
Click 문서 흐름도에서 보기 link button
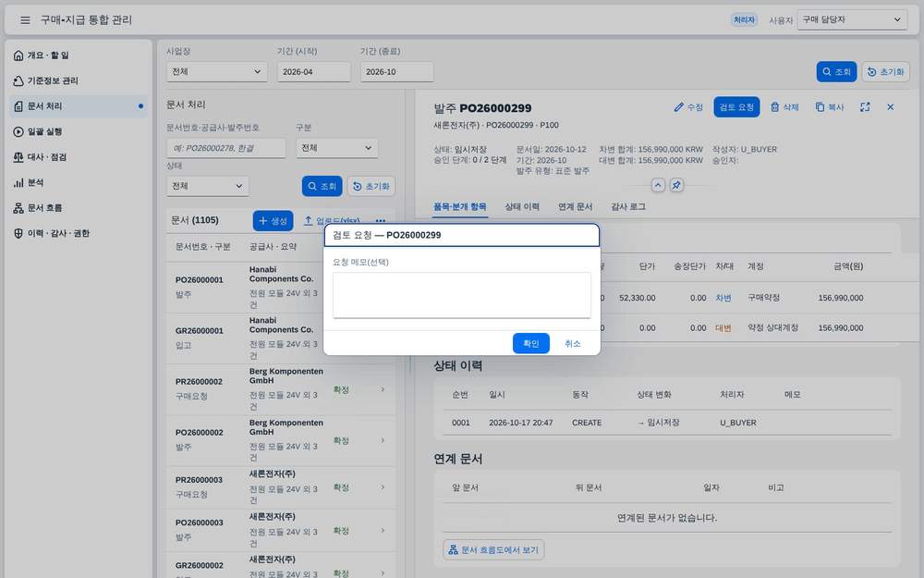(493, 549)
